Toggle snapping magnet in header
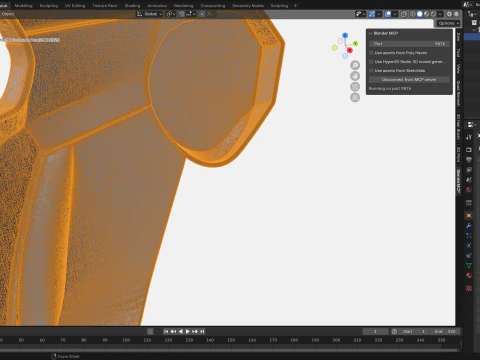The width and height of the screenshot is (480, 360). click(x=182, y=14)
